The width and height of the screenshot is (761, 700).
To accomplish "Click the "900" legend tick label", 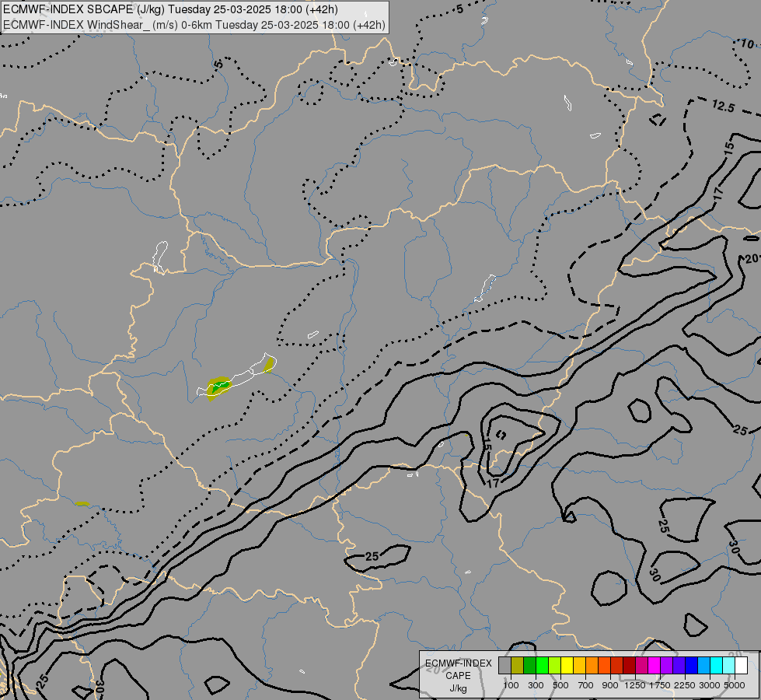I will (x=610, y=685).
